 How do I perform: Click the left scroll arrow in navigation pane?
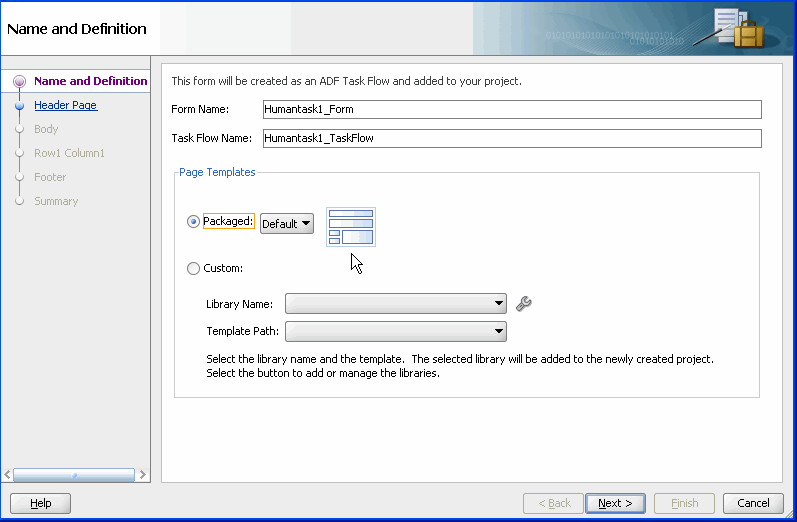click(7, 475)
